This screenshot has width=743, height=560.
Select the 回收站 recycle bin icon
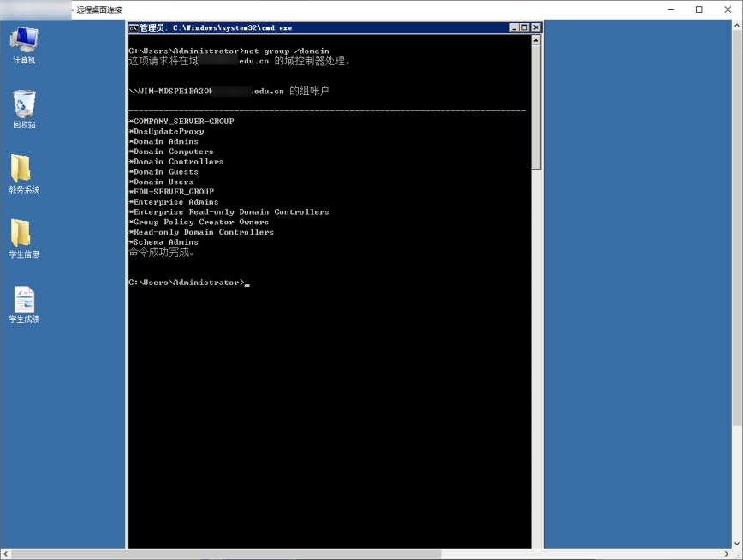pos(24,106)
